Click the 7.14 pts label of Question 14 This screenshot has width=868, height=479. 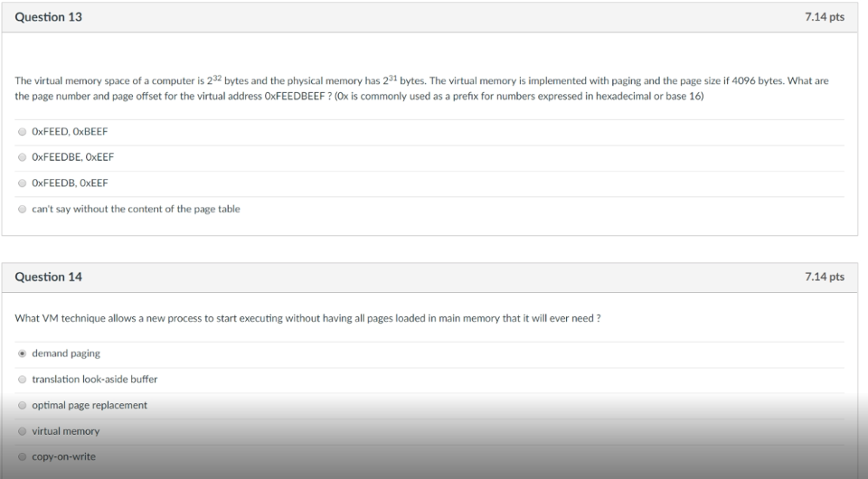click(x=825, y=277)
